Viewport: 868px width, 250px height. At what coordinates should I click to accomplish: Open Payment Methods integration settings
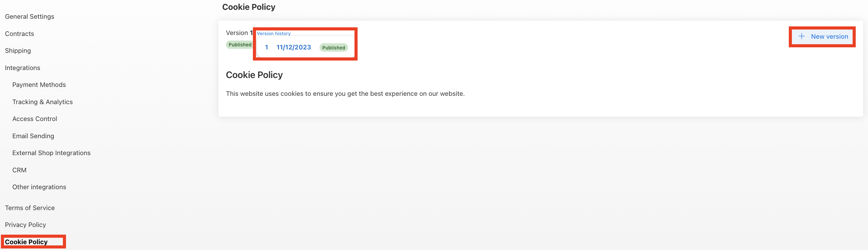(39, 85)
